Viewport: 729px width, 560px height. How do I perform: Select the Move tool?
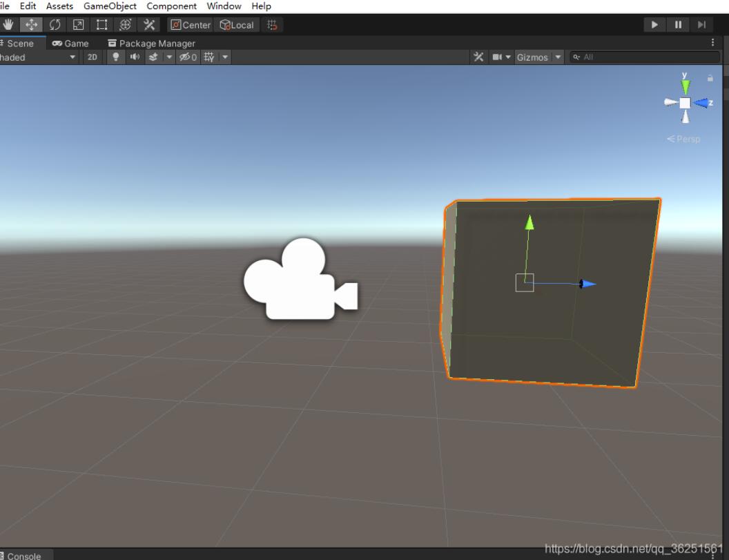point(31,25)
